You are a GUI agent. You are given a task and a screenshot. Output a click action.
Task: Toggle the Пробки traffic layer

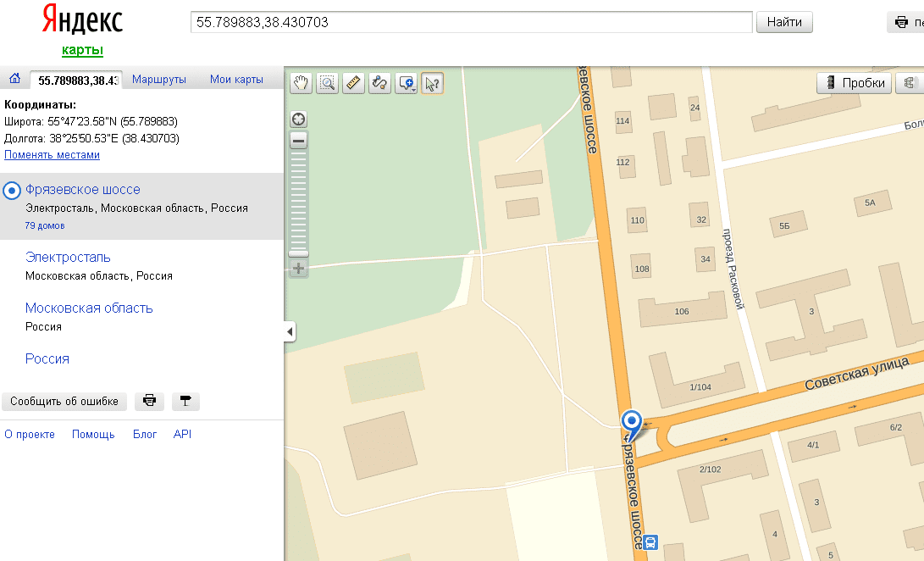point(854,83)
